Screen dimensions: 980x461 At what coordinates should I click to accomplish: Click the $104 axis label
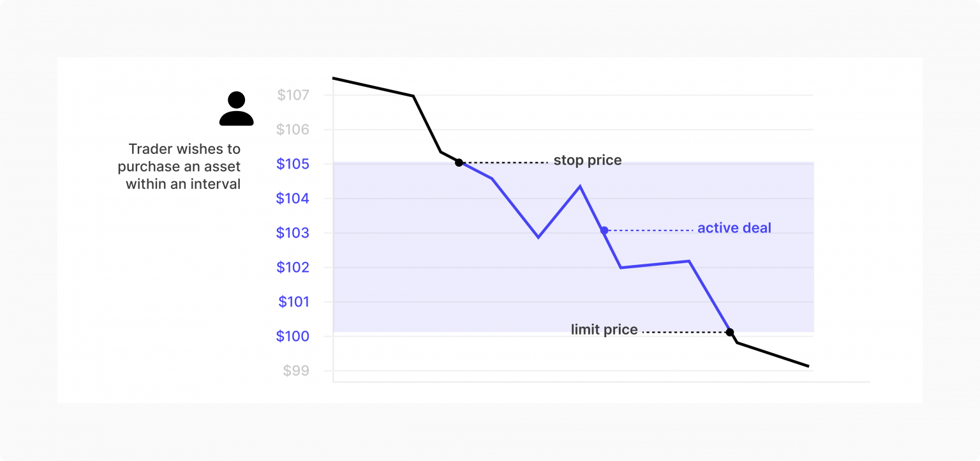(293, 199)
